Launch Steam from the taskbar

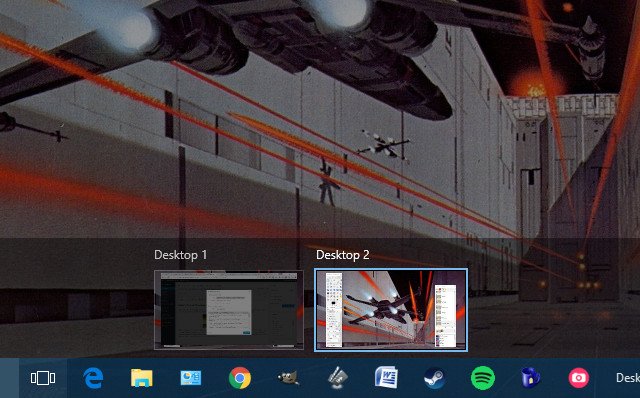[434, 378]
